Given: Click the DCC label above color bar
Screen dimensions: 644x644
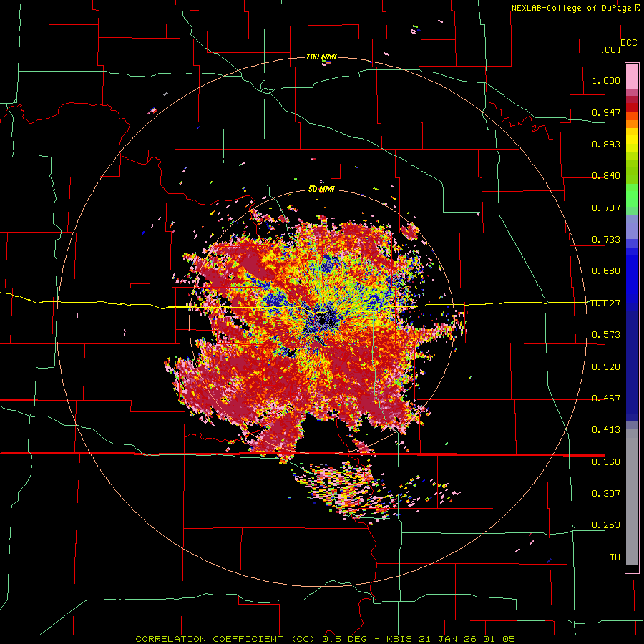Looking at the screenshot, I should 629,43.
